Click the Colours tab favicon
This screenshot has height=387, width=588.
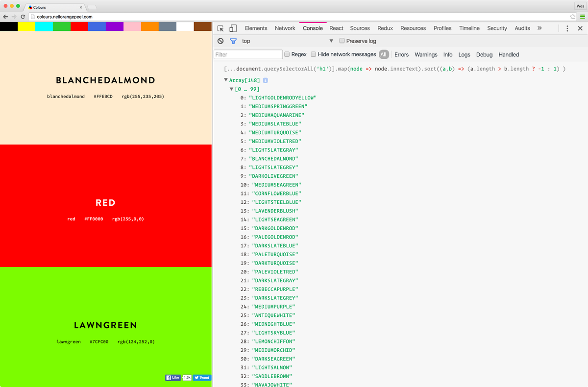tap(30, 7)
